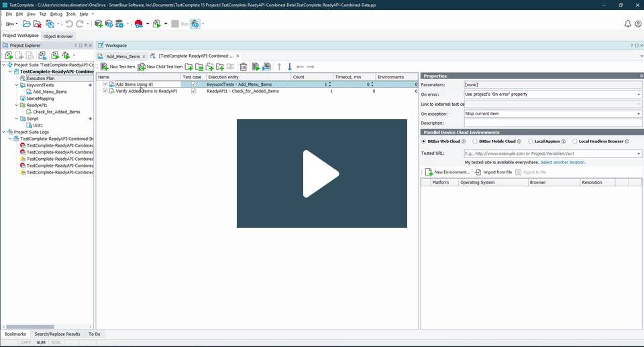The image size is (644, 347).
Task: Click the Select another location link
Action: [563, 162]
